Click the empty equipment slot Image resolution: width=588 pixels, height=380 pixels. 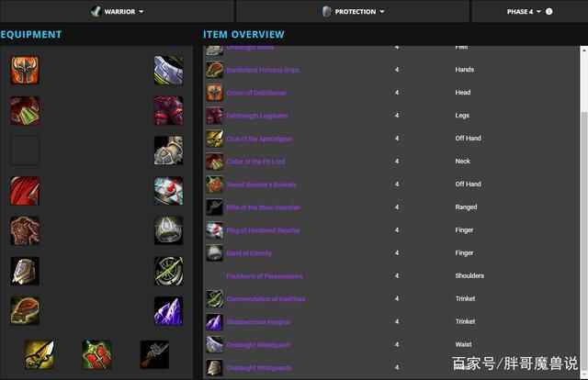[25, 151]
